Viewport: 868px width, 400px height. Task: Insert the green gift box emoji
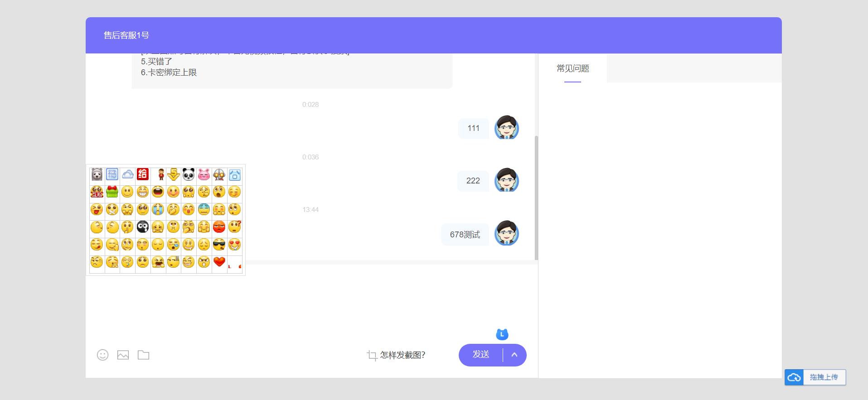click(x=112, y=192)
